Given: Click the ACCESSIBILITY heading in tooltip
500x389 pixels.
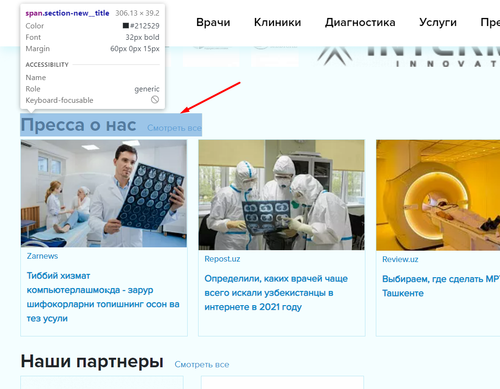Looking at the screenshot, I should 47,65.
